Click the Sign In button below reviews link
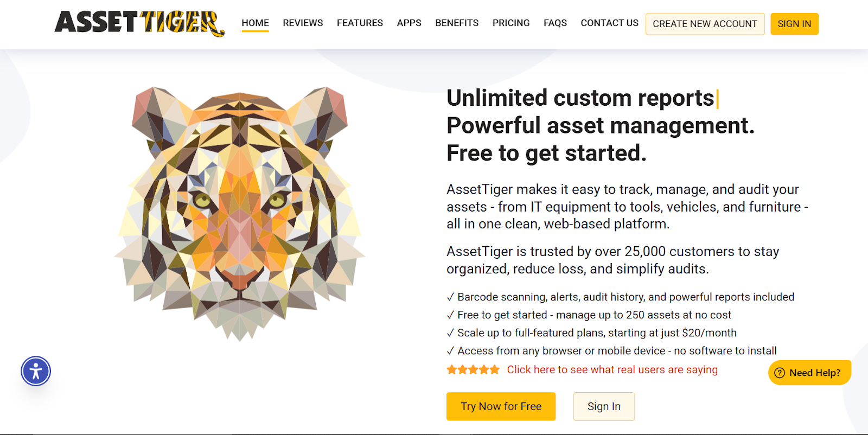Viewport: 868px width, 435px height. tap(604, 406)
